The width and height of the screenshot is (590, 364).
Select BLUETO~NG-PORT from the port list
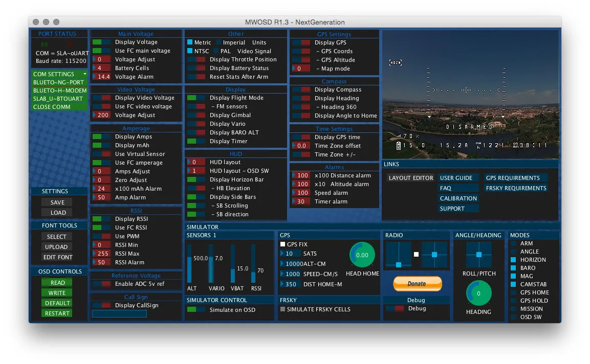click(59, 82)
